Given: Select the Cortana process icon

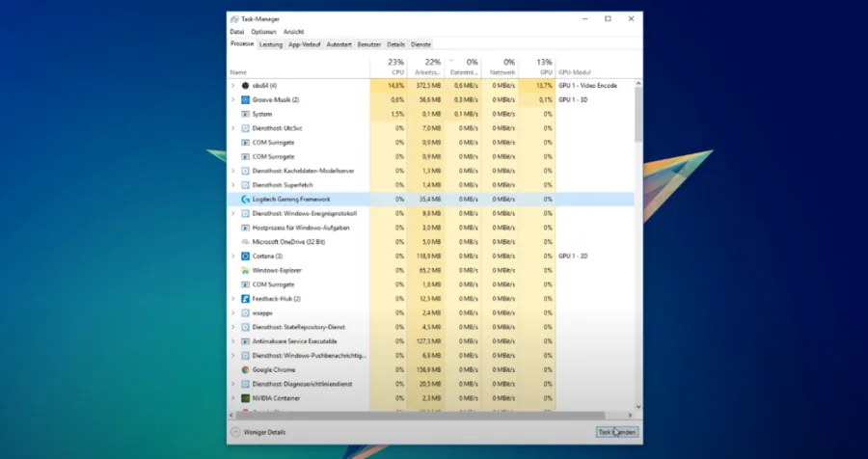Looking at the screenshot, I should click(x=245, y=256).
